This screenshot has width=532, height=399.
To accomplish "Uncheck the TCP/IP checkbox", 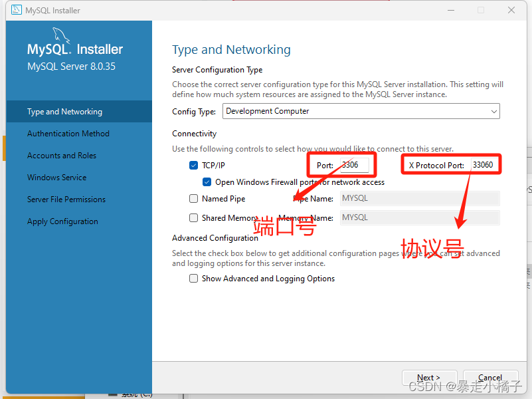I will tap(193, 166).
